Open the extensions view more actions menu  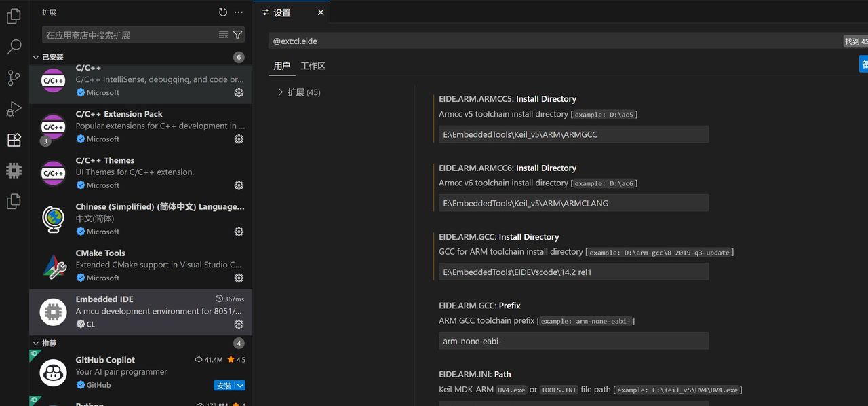(x=239, y=12)
